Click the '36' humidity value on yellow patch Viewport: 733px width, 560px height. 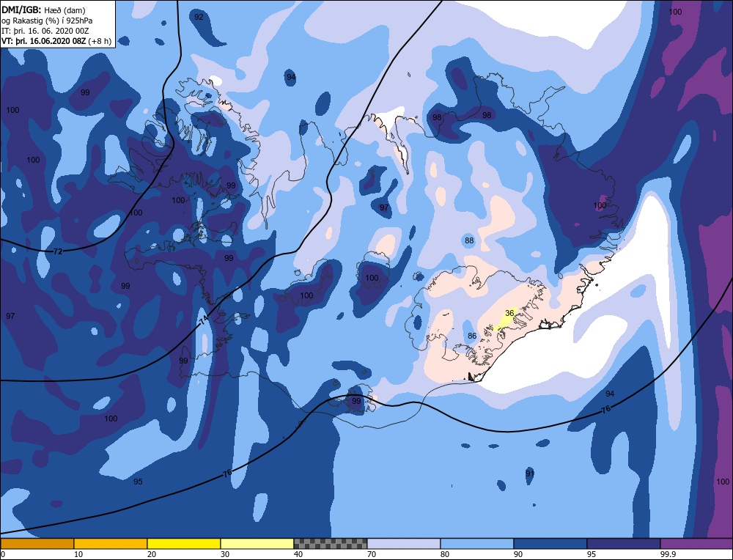point(509,313)
